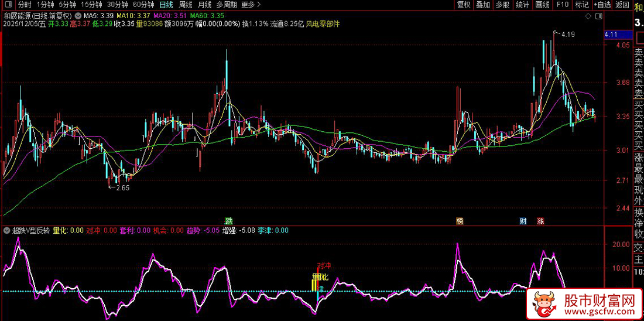Click the 榜 marker on the timeline
This screenshot has width=644, height=321.
pyautogui.click(x=460, y=221)
